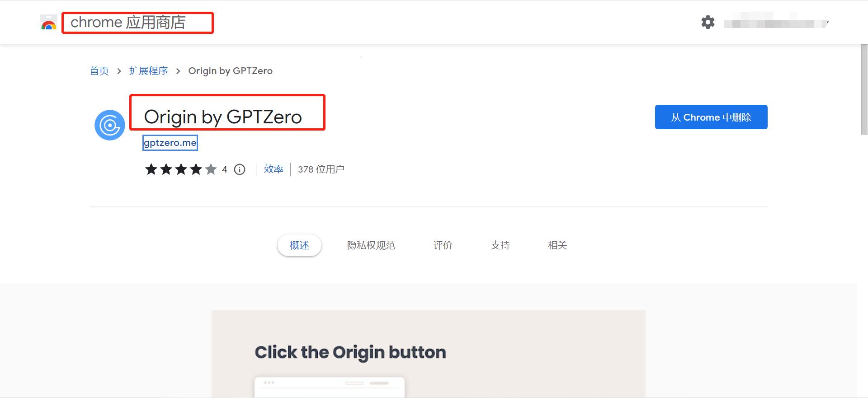
Task: Click the first rating star
Action: (x=151, y=169)
